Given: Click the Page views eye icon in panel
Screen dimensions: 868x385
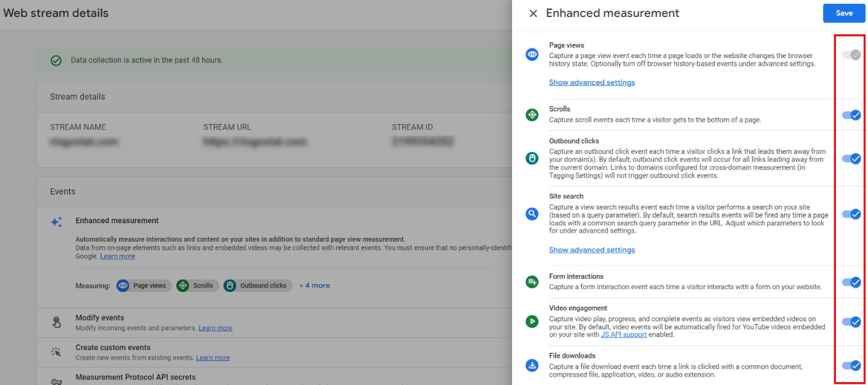Looking at the screenshot, I should [532, 55].
